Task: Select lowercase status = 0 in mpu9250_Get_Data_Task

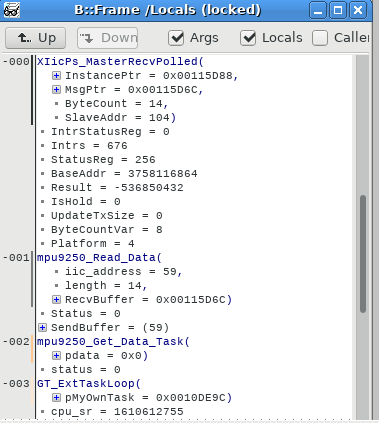Action: pos(85,370)
